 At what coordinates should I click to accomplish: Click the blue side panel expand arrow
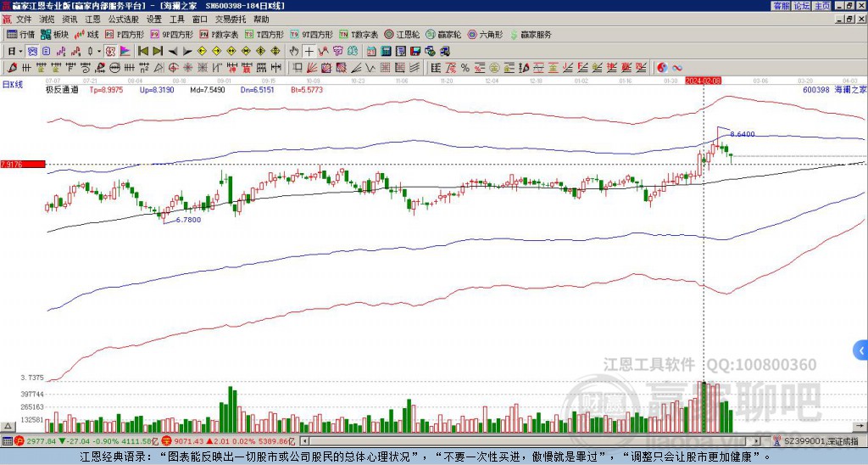click(x=861, y=349)
